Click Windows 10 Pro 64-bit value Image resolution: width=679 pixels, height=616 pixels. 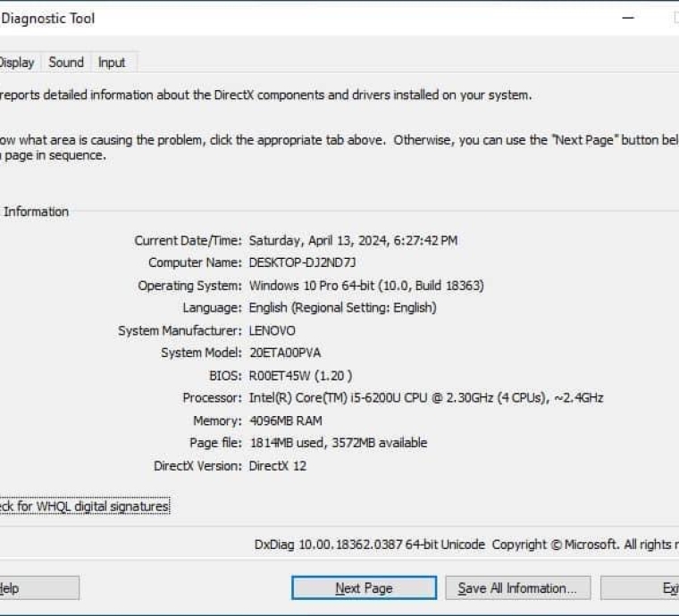click(x=366, y=286)
